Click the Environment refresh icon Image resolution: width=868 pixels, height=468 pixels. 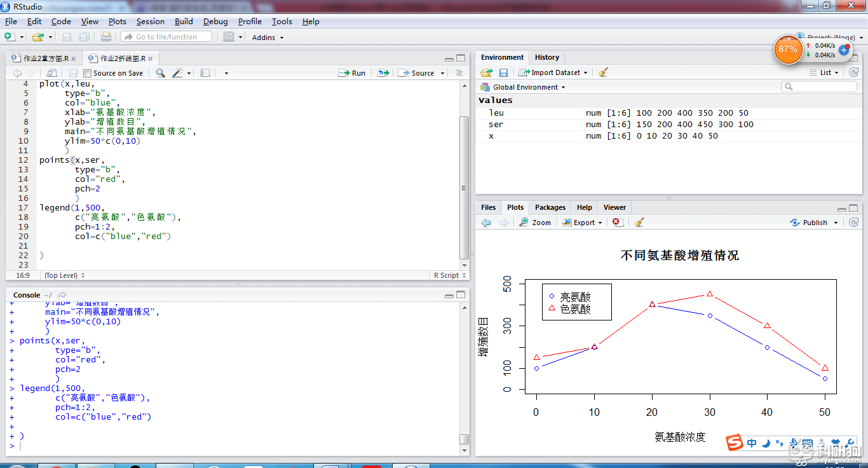[853, 72]
